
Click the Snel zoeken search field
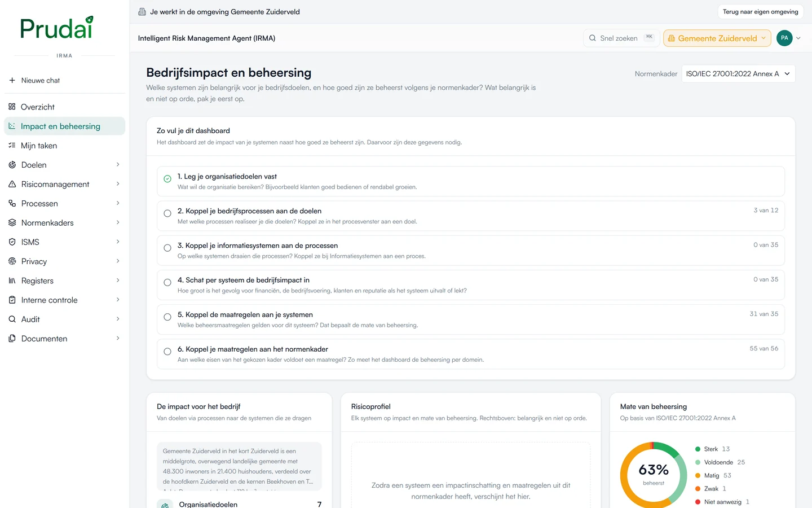coord(621,38)
